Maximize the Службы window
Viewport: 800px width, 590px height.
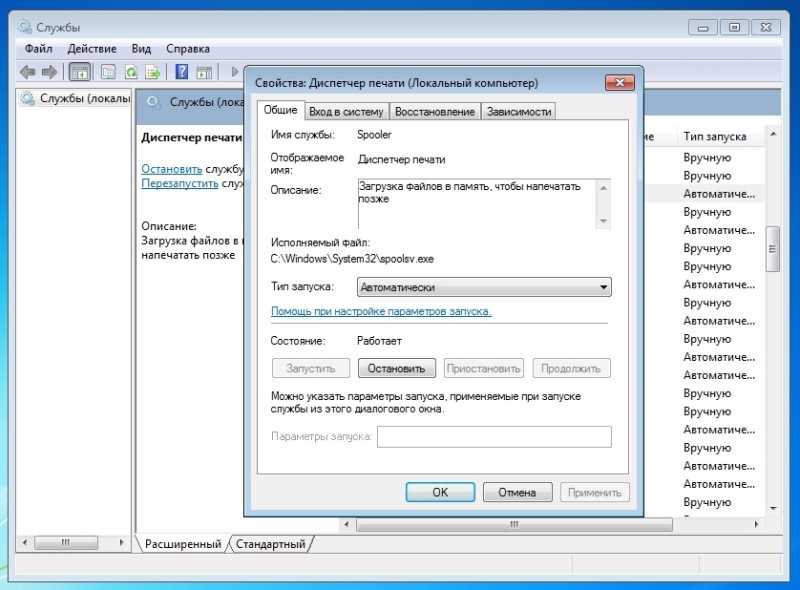pyautogui.click(x=734, y=28)
